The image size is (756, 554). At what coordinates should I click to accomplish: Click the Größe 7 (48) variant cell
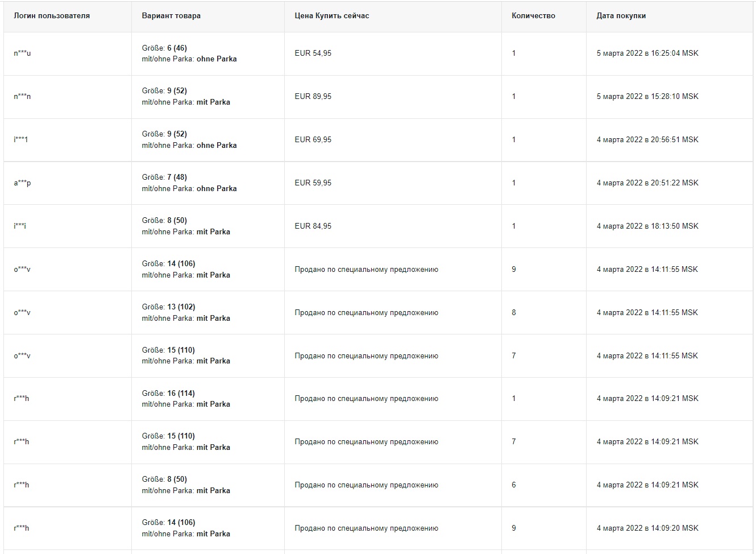tap(189, 183)
